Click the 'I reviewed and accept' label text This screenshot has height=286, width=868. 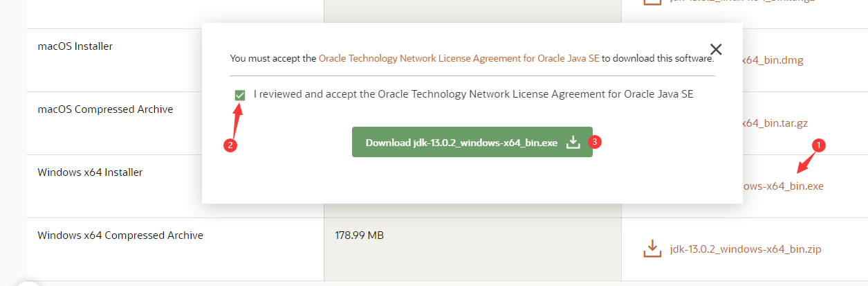474,93
